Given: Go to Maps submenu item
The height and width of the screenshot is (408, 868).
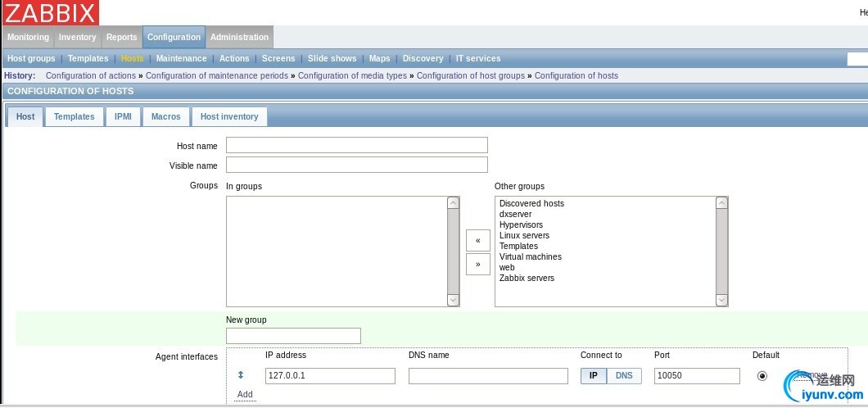Looking at the screenshot, I should [380, 59].
